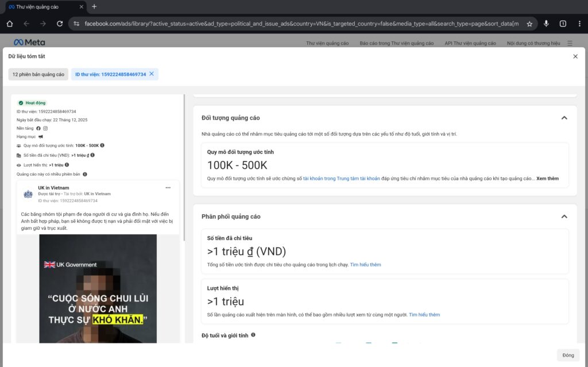Expand text with Xem thêm link
Viewport: 588px width, 367px height.
tap(547, 179)
